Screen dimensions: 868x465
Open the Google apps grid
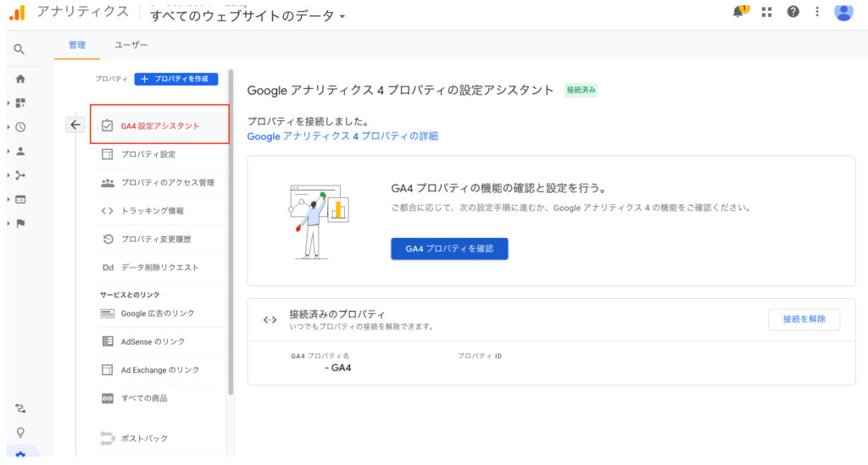767,12
